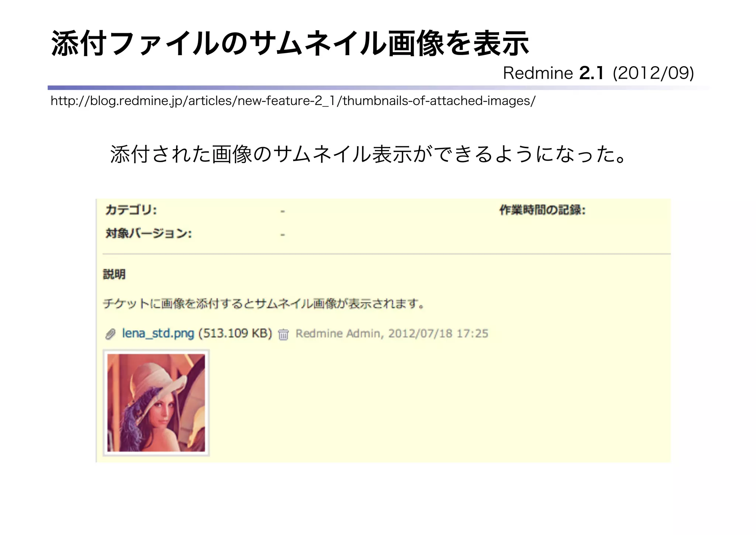Click the slide title '添付ファイルのサムネイル画像を表示'
The height and width of the screenshot is (535, 756).
click(290, 44)
